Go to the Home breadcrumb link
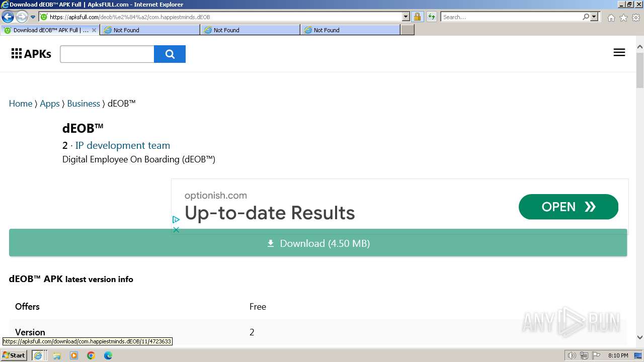644x362 pixels. click(21, 104)
